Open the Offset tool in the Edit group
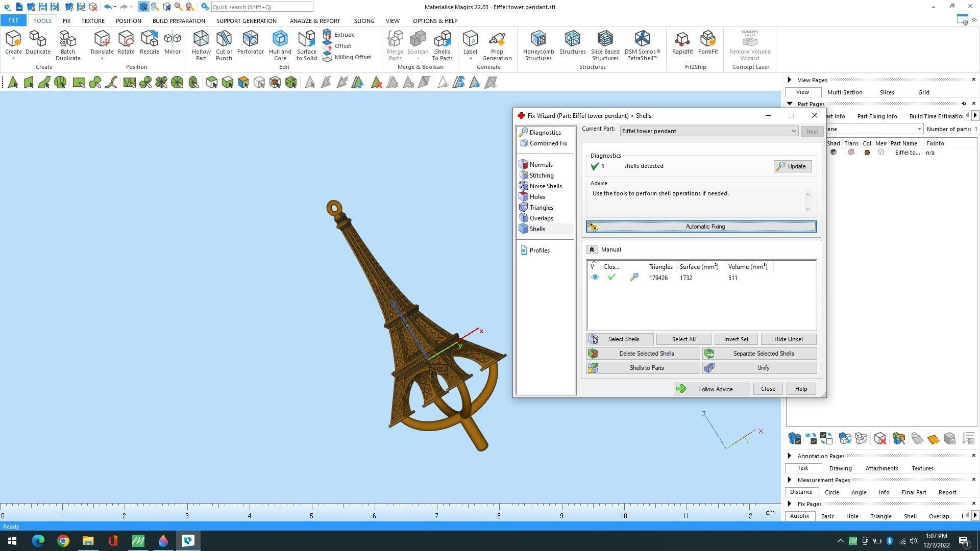Viewport: 980px width, 551px height. pyautogui.click(x=337, y=46)
